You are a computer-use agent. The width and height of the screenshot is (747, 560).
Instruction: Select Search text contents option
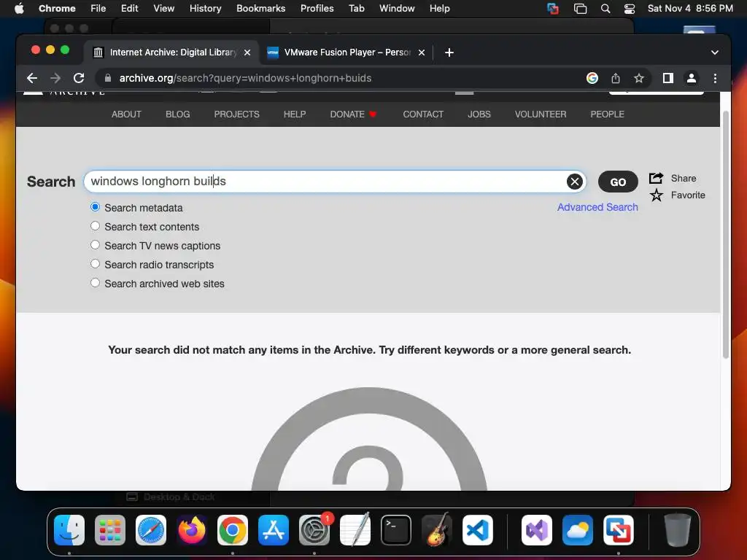coord(96,226)
